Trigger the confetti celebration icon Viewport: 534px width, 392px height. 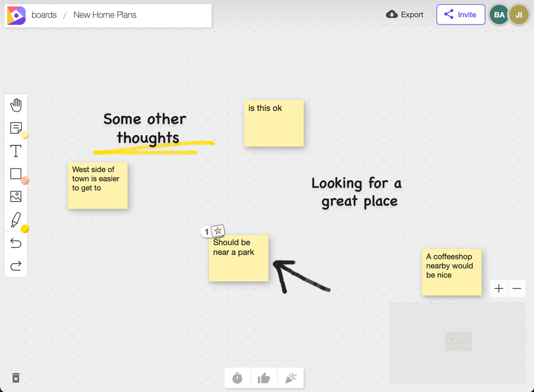click(290, 378)
